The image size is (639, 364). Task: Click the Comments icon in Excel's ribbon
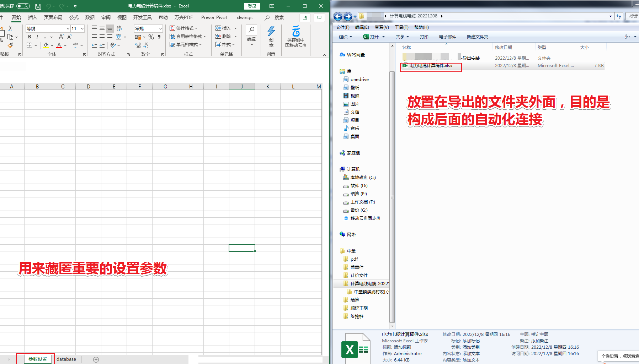pos(319,18)
